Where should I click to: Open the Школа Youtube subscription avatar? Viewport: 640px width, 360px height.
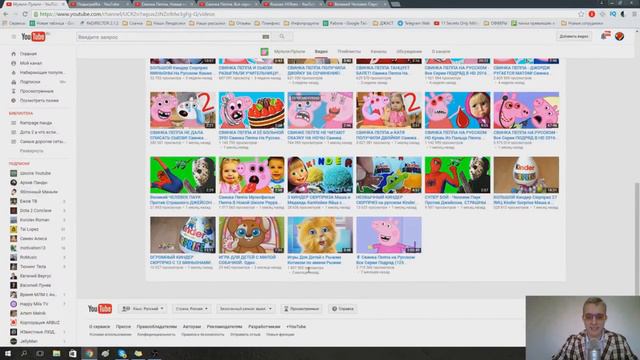coord(13,173)
